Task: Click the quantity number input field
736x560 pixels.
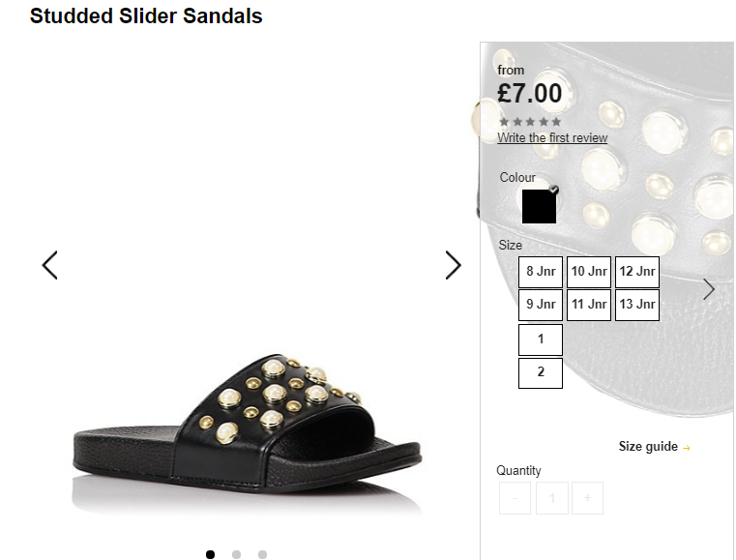Action: click(552, 498)
